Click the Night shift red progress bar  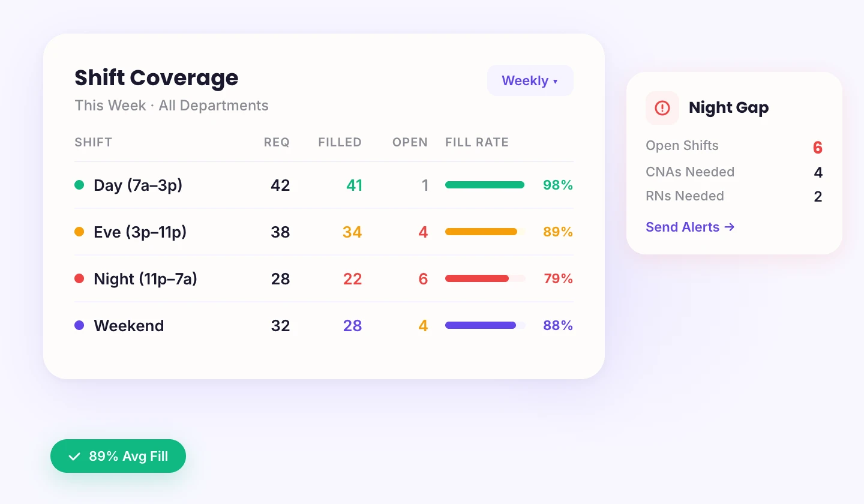(477, 278)
